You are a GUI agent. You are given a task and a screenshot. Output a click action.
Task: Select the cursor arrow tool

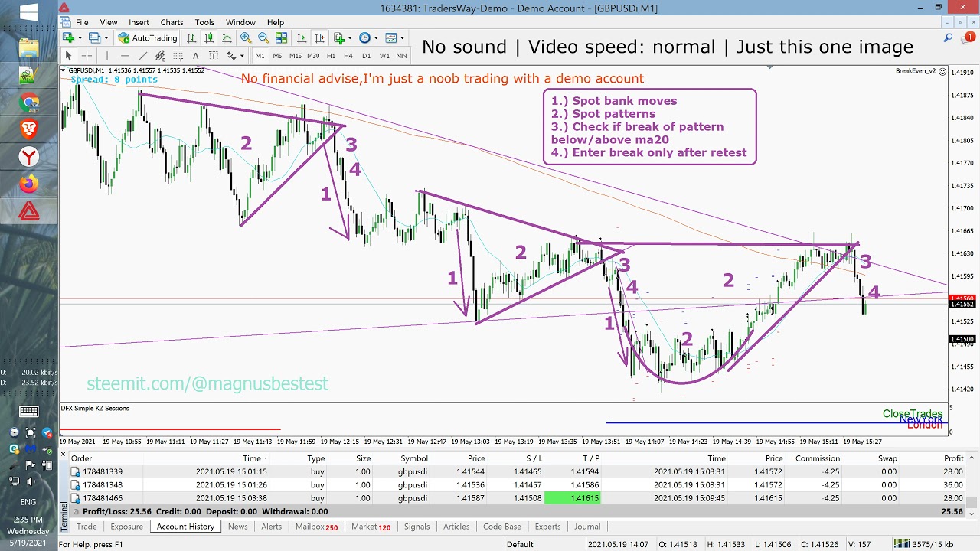point(69,56)
